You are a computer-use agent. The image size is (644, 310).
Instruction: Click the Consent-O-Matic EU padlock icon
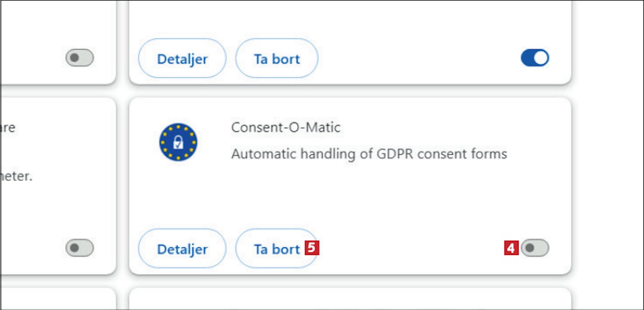(178, 142)
